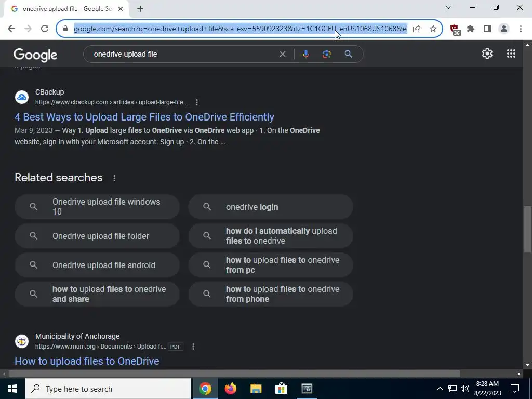Open 4 Best Ways to Upload Large Files link
The width and height of the screenshot is (532, 399).
pyautogui.click(x=144, y=117)
